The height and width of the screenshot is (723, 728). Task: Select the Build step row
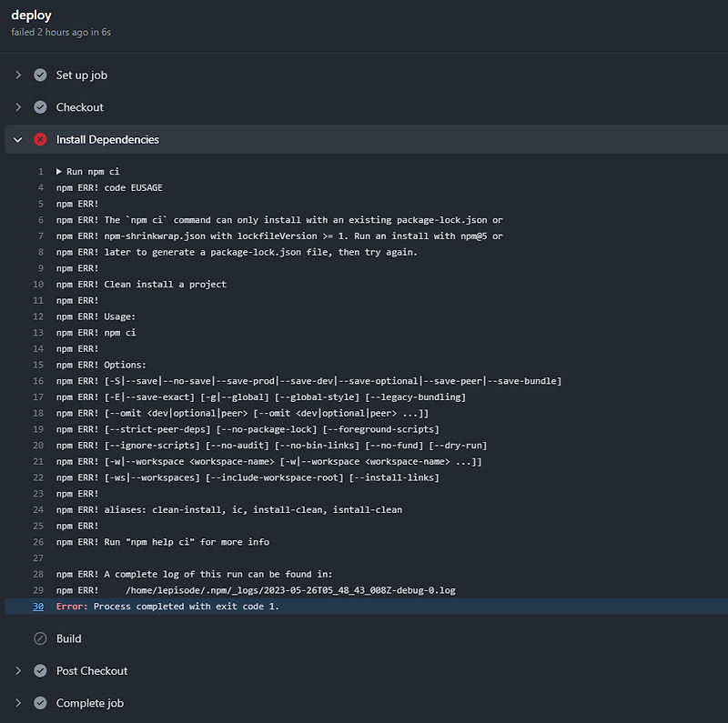click(x=69, y=638)
